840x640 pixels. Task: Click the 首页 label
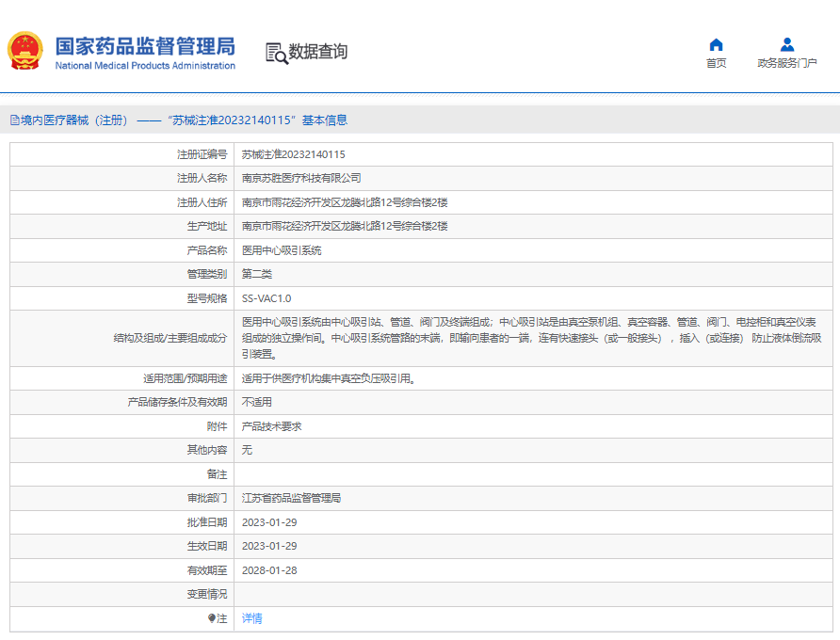point(716,63)
